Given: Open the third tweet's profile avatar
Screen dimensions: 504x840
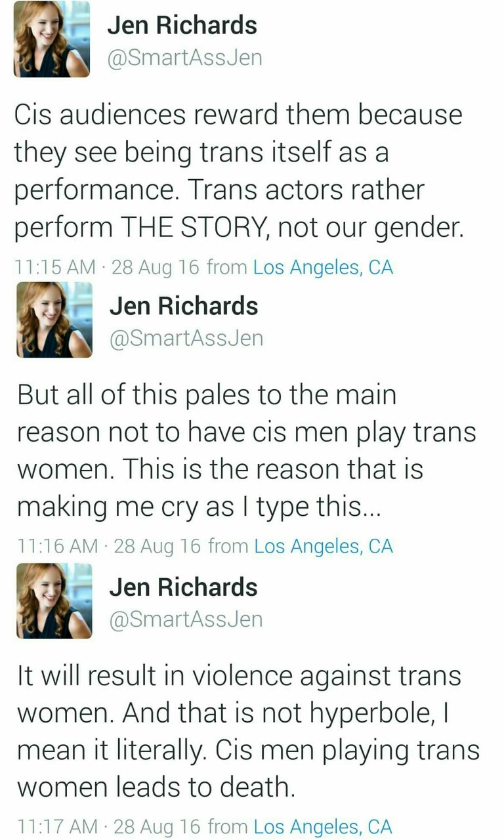Looking at the screenshot, I should click(x=54, y=600).
